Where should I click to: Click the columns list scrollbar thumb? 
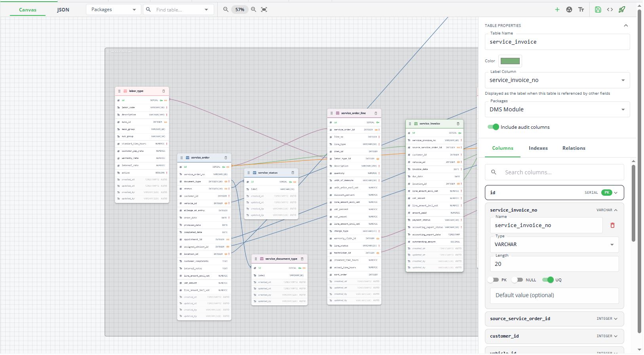(633, 203)
